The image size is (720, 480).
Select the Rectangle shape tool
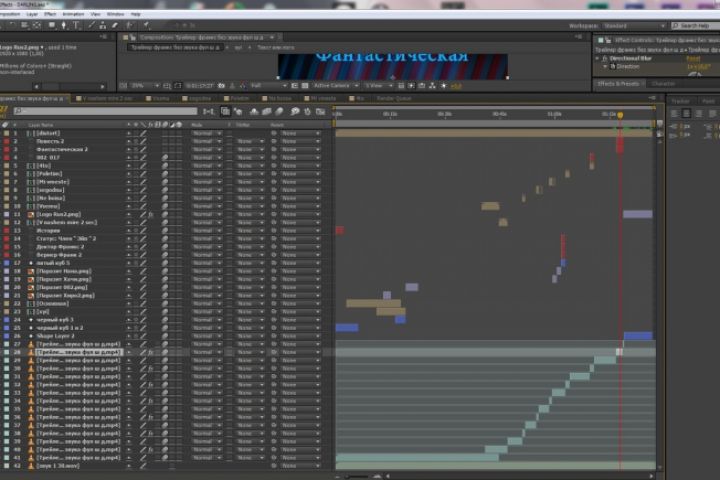pyautogui.click(x=51, y=25)
